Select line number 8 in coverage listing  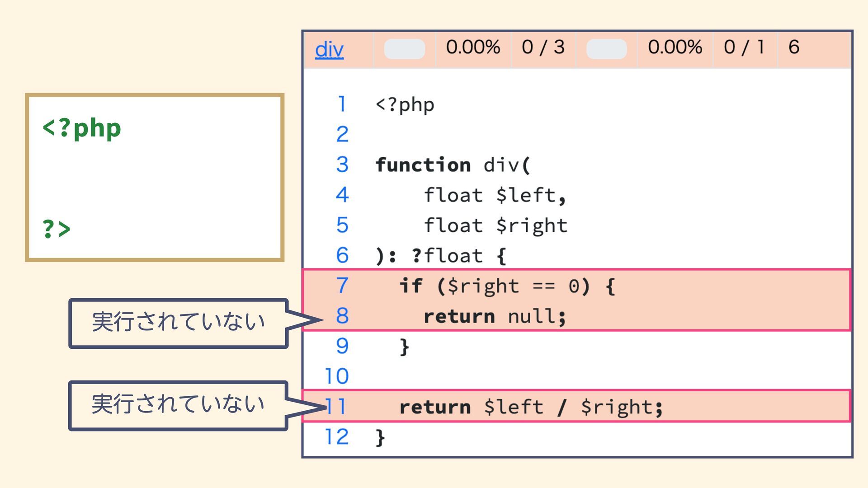(342, 316)
